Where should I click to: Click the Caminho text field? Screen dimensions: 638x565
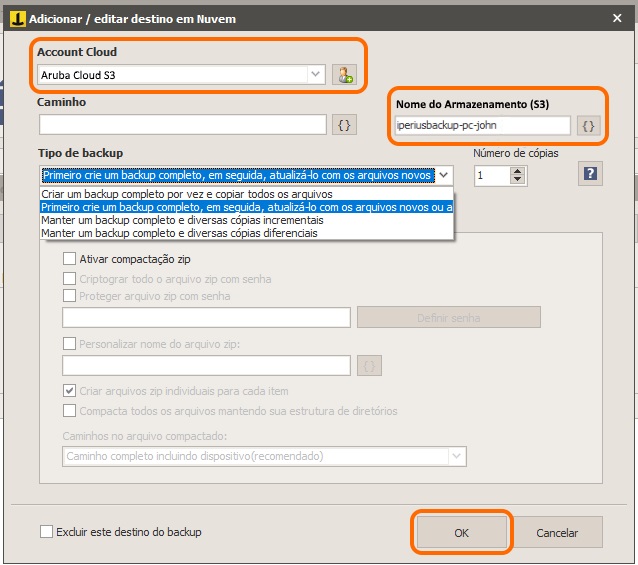tap(183, 124)
